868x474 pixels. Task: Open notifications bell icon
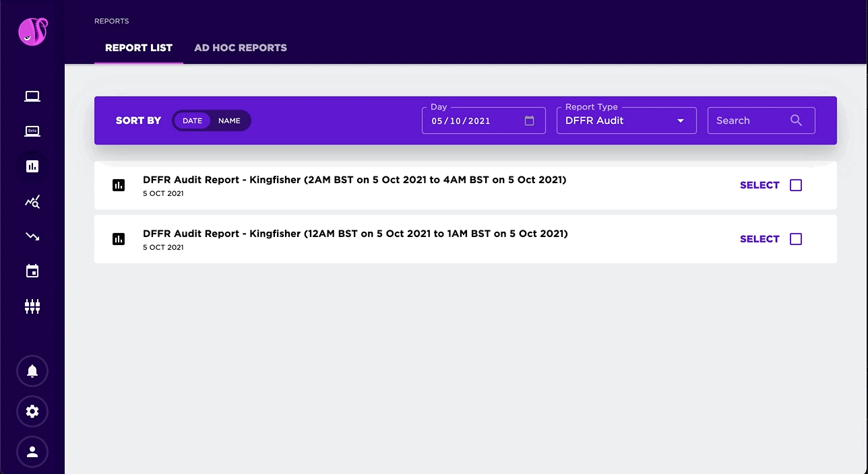32,371
